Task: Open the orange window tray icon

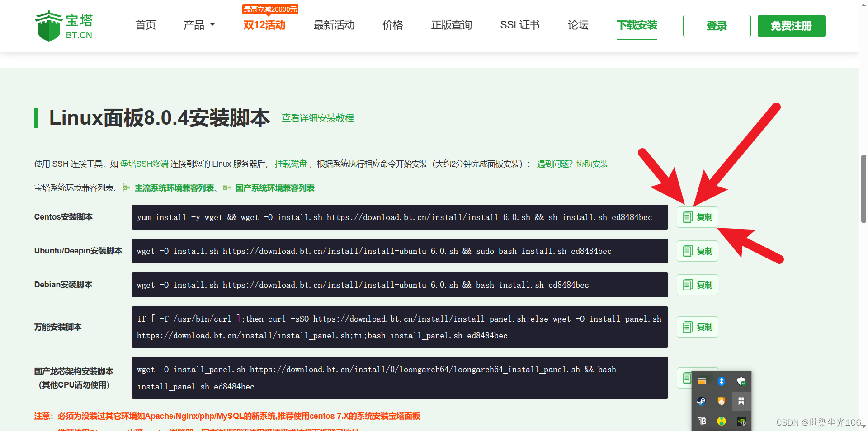Action: pyautogui.click(x=702, y=381)
